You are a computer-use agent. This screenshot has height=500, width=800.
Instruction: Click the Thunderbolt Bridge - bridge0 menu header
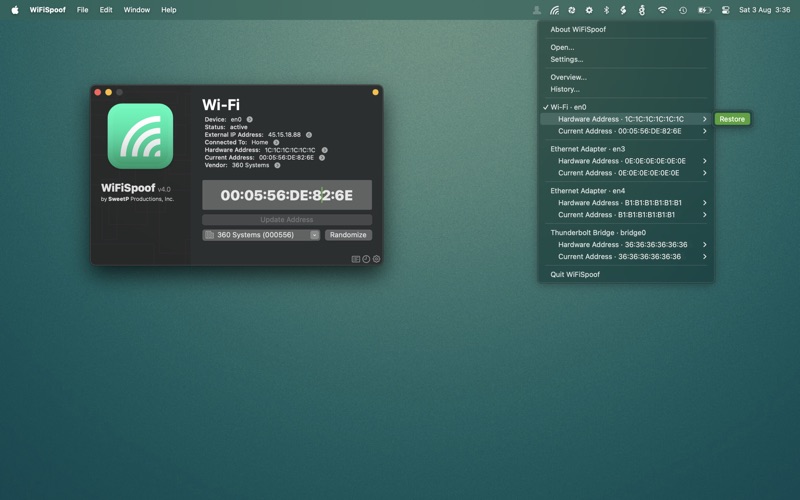click(x=598, y=233)
